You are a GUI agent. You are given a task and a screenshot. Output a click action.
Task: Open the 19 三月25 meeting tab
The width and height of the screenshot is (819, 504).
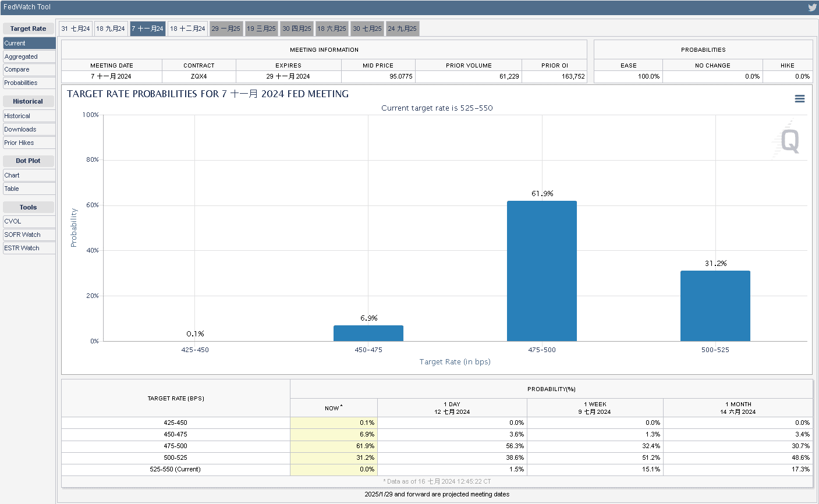261,29
